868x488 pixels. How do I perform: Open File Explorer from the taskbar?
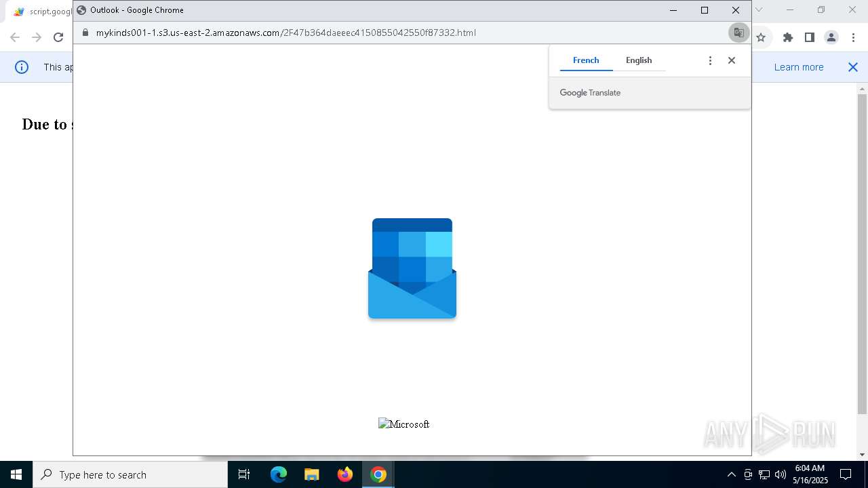[x=311, y=474]
